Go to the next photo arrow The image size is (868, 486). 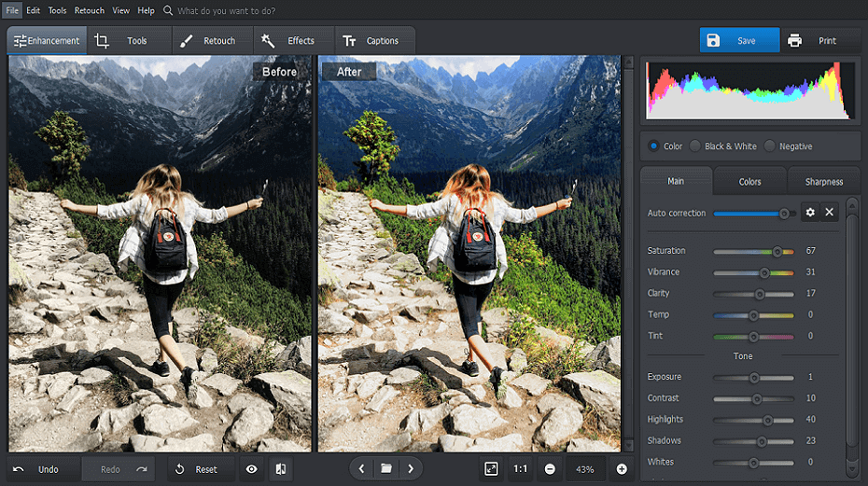tap(410, 469)
